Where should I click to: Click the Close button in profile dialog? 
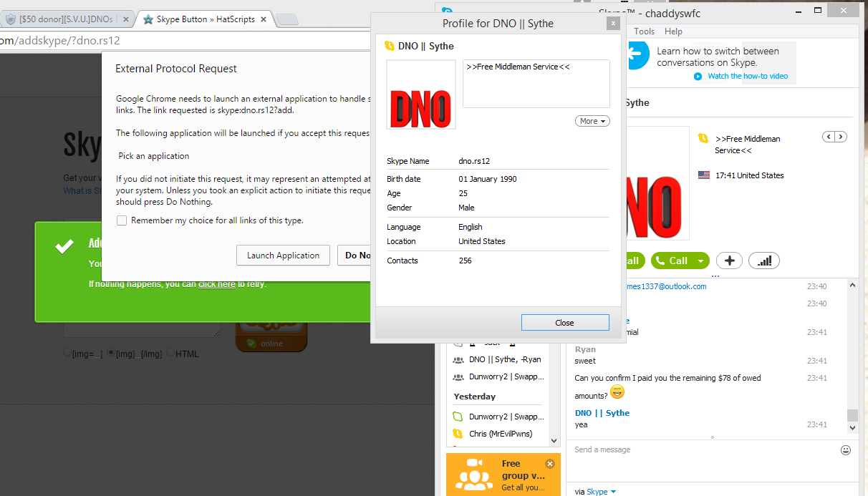[565, 323]
